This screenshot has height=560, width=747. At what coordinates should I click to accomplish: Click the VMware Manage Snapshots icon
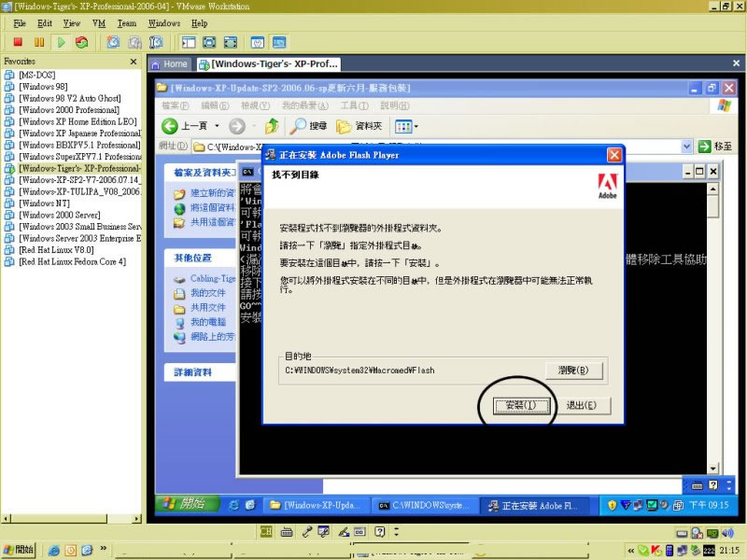156,42
